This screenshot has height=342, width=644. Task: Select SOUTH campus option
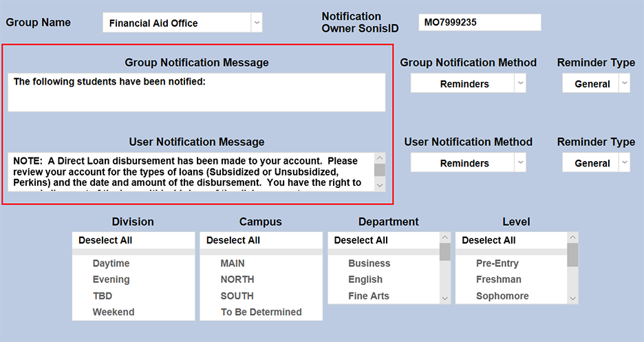coord(237,296)
